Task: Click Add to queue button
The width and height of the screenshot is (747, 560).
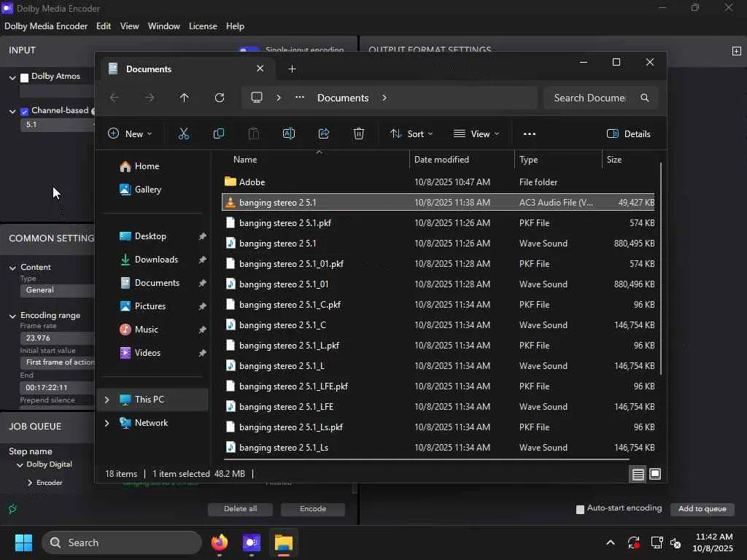Action: 703,509
